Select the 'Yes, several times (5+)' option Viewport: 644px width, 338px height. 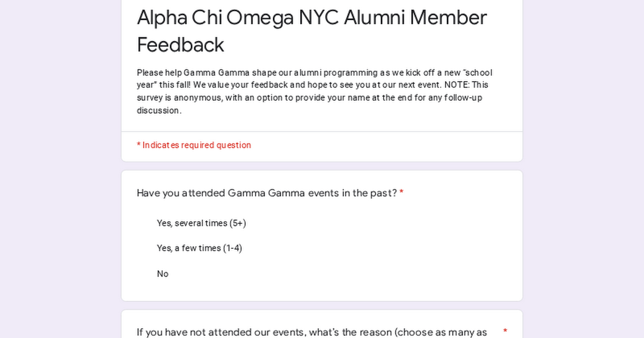point(201,223)
